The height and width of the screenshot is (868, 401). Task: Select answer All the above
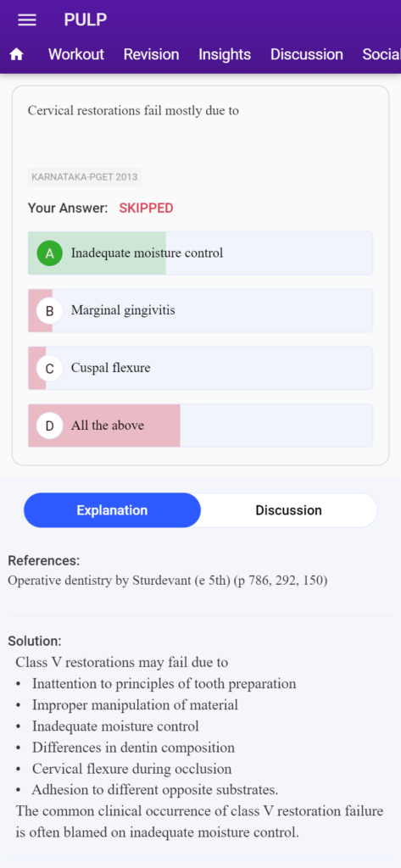click(200, 426)
